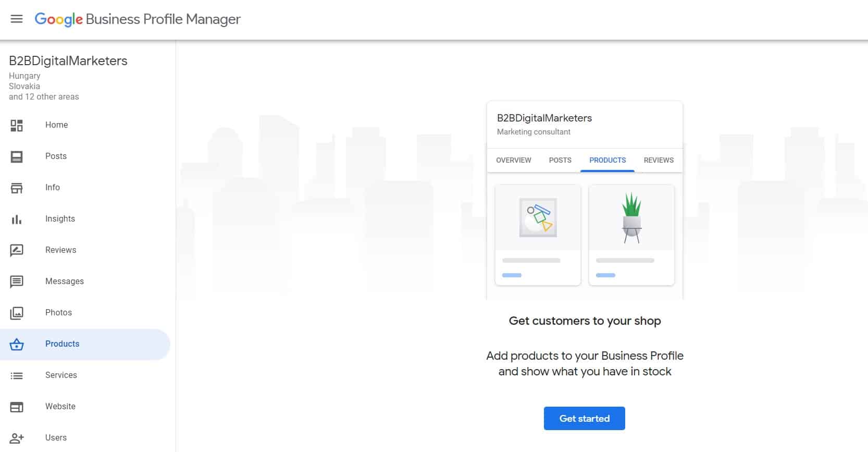Open Services in the sidebar

(85, 375)
